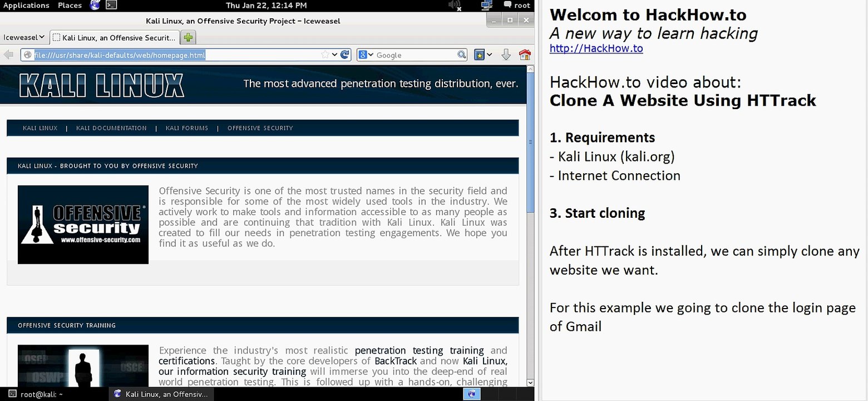The height and width of the screenshot is (401, 868).
Task: Click the Google search engine icon
Action: pyautogui.click(x=363, y=55)
